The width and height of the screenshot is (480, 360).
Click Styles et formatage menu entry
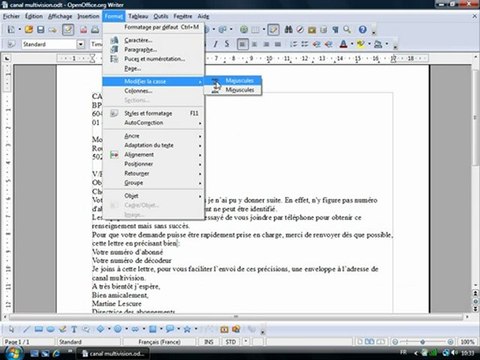tap(153, 113)
